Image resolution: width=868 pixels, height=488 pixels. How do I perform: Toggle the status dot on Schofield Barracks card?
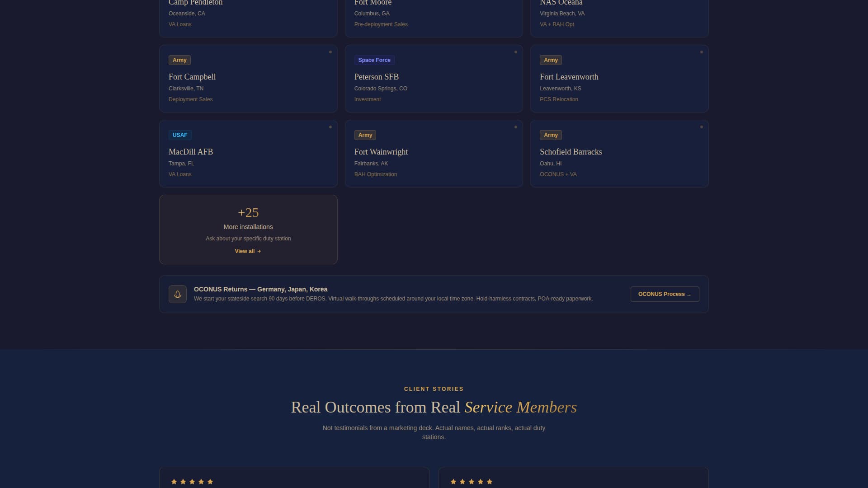pos(701,127)
